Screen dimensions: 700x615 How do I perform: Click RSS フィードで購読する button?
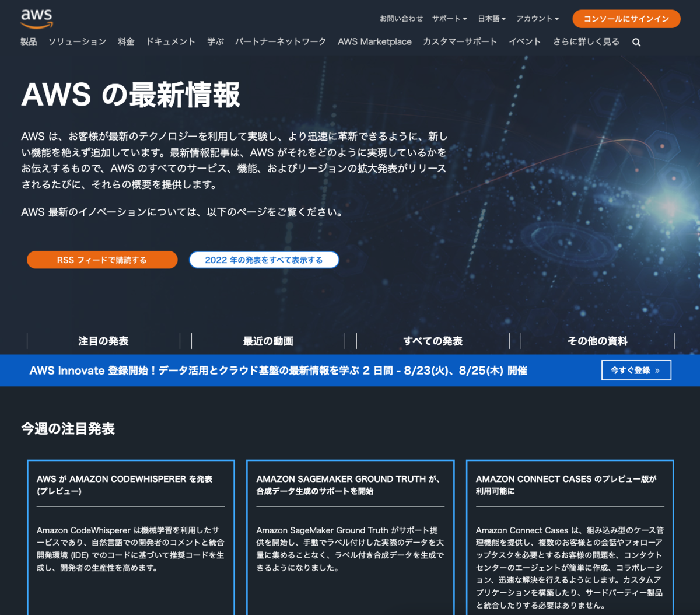pyautogui.click(x=102, y=260)
